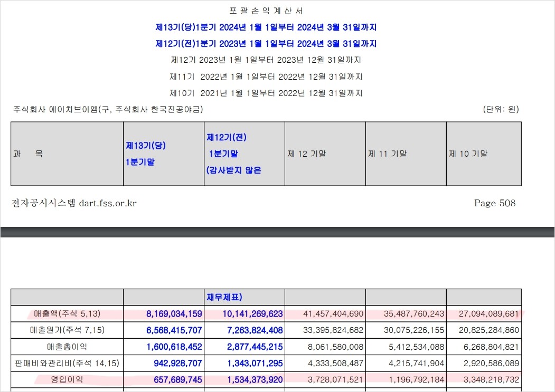Click the 제11기 2022년 period line
The width and height of the screenshot is (555, 392).
point(266,77)
